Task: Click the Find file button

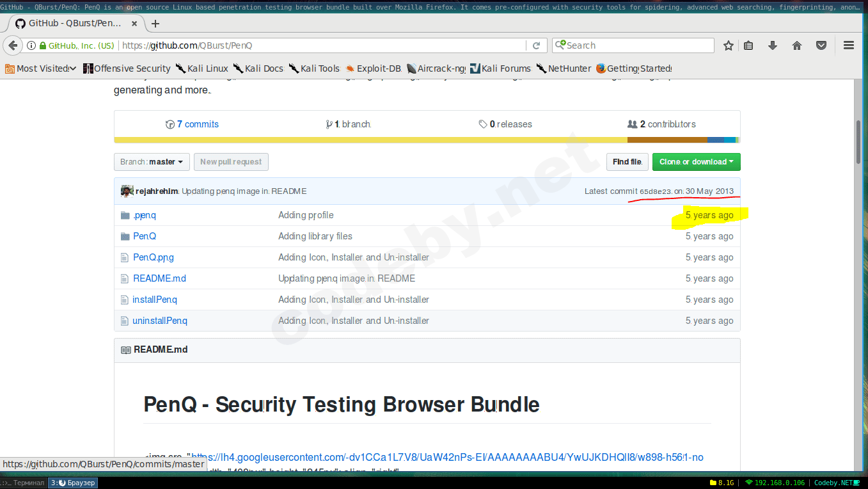Action: [627, 162]
